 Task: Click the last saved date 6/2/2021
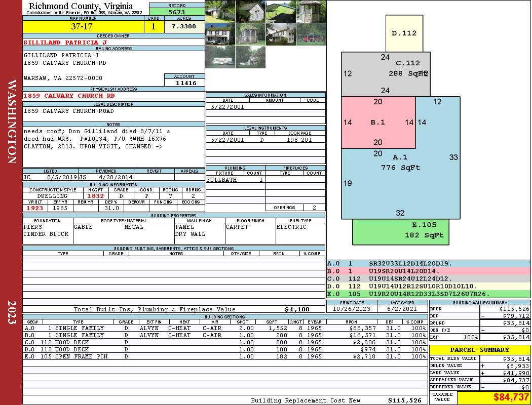point(402,309)
